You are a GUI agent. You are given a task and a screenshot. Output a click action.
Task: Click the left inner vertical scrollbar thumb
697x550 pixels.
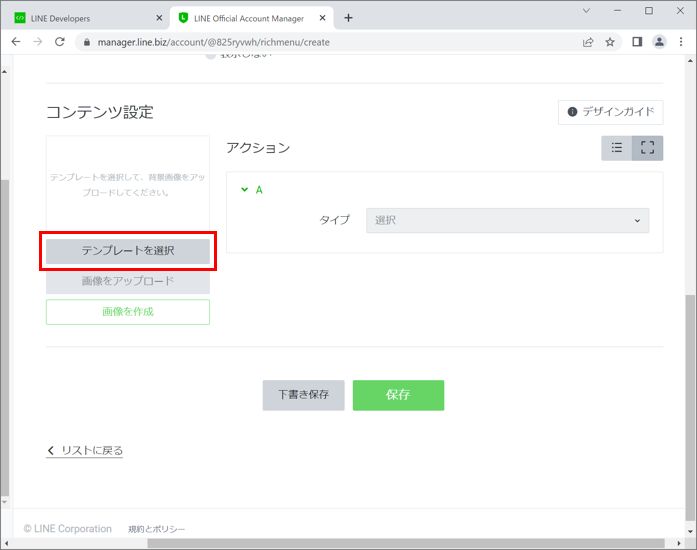point(4,338)
